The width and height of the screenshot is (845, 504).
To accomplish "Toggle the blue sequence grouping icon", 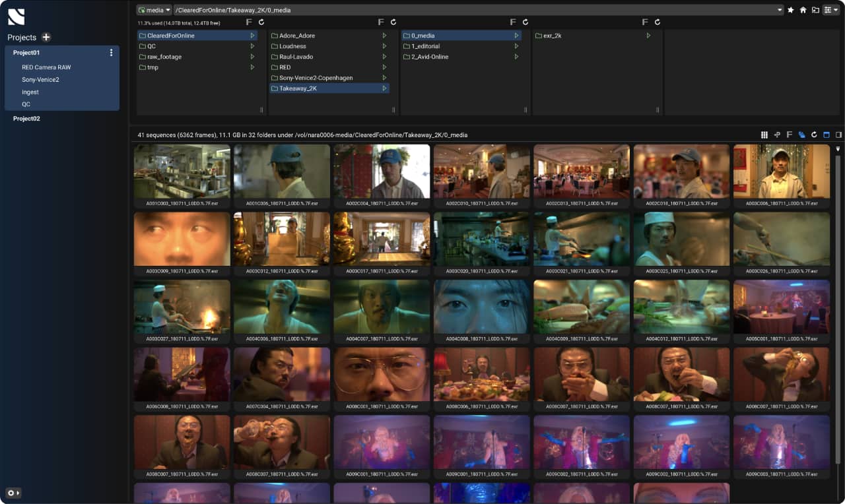I will pyautogui.click(x=801, y=135).
